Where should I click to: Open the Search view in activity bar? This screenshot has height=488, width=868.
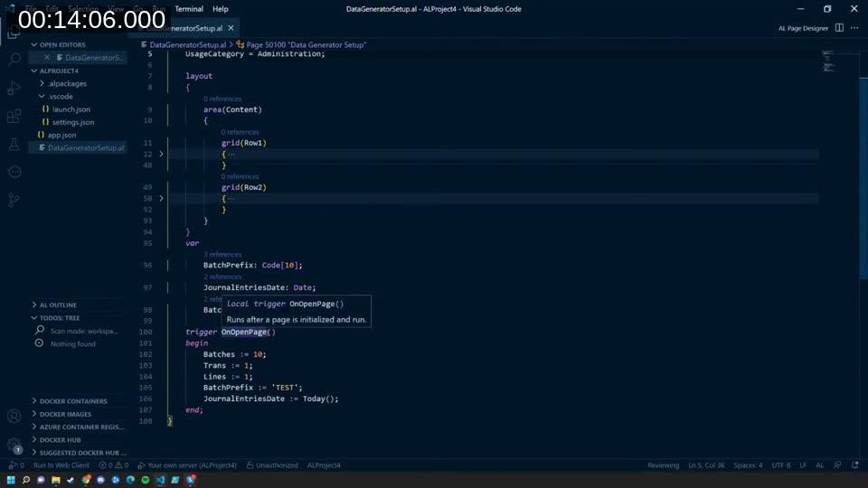(x=14, y=60)
